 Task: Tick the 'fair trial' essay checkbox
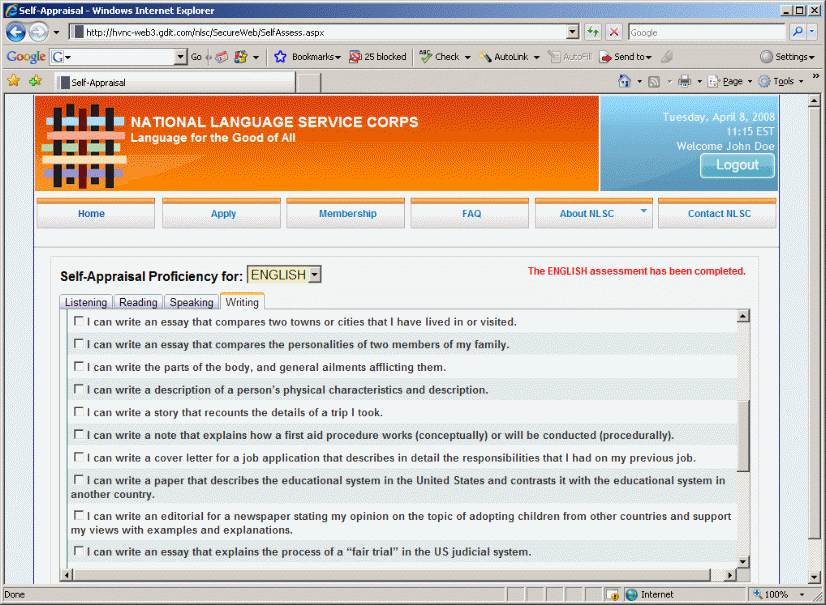79,551
